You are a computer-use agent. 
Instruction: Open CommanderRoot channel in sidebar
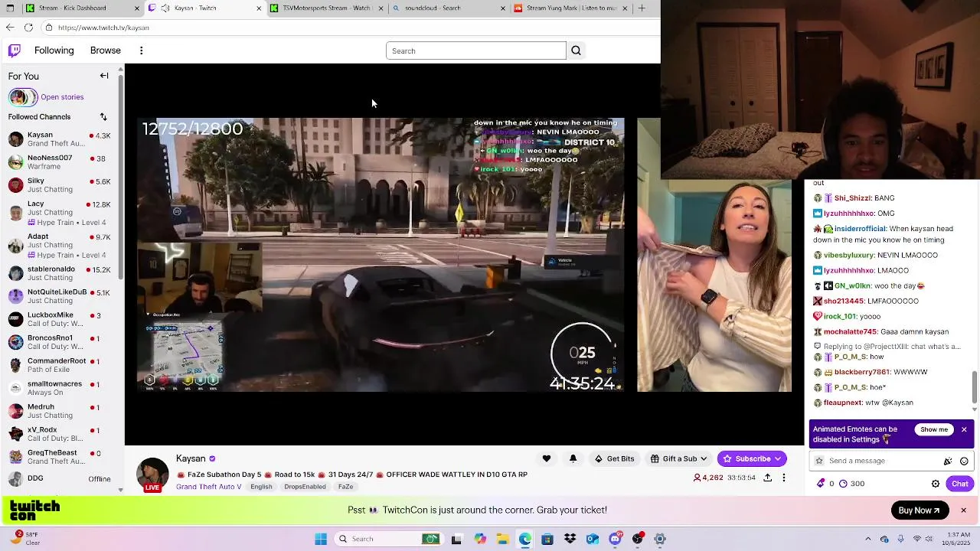pyautogui.click(x=61, y=365)
